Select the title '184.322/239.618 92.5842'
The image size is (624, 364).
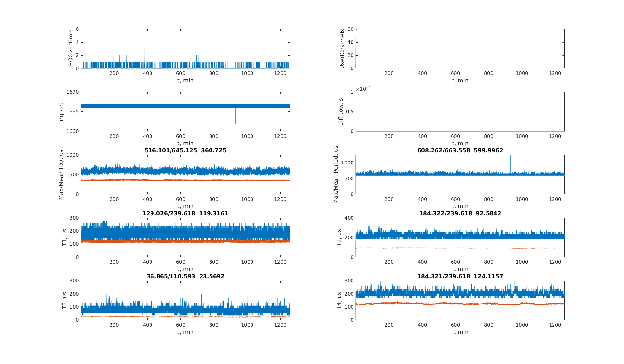(460, 213)
